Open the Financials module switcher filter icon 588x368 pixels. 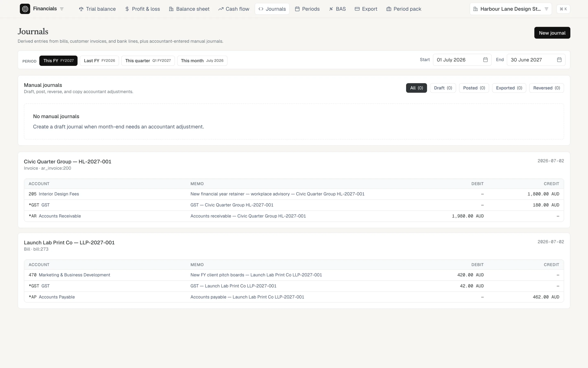(x=62, y=9)
